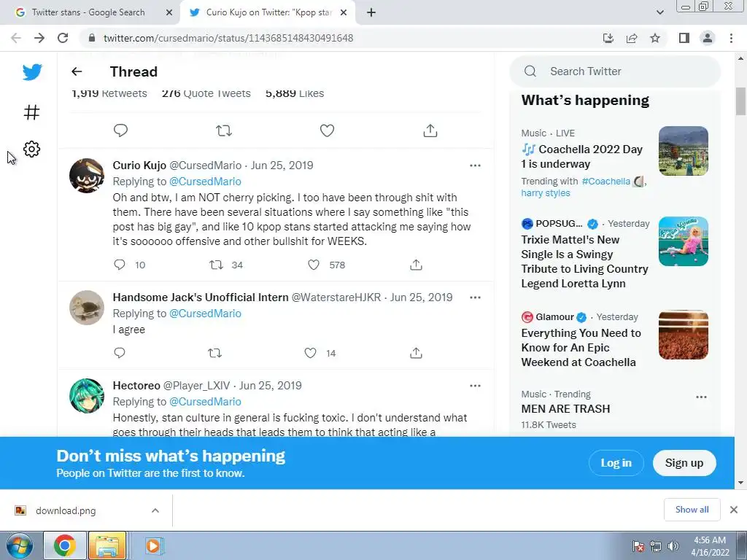Select the Curio Kujo on Twitter tab

[x=268, y=12]
